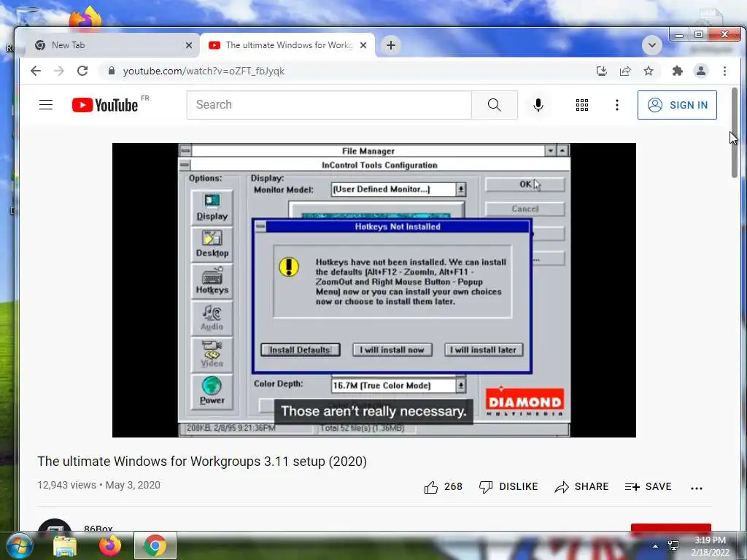Click the 86Box channel name
This screenshot has height=560, width=747.
(x=98, y=528)
